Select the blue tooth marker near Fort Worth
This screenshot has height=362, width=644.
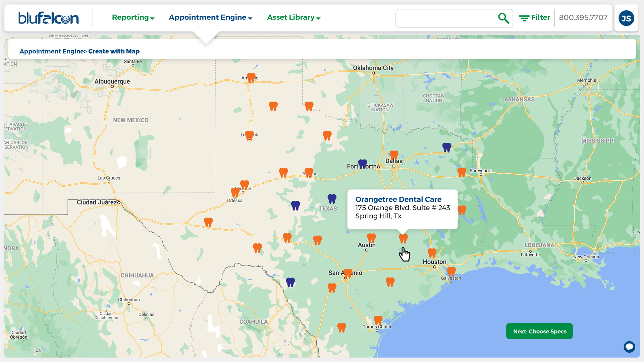(362, 164)
